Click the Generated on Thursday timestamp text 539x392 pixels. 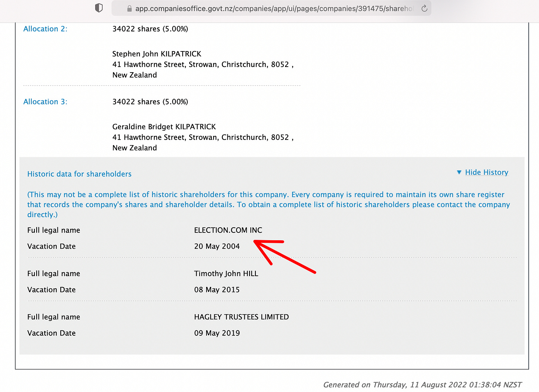click(422, 385)
